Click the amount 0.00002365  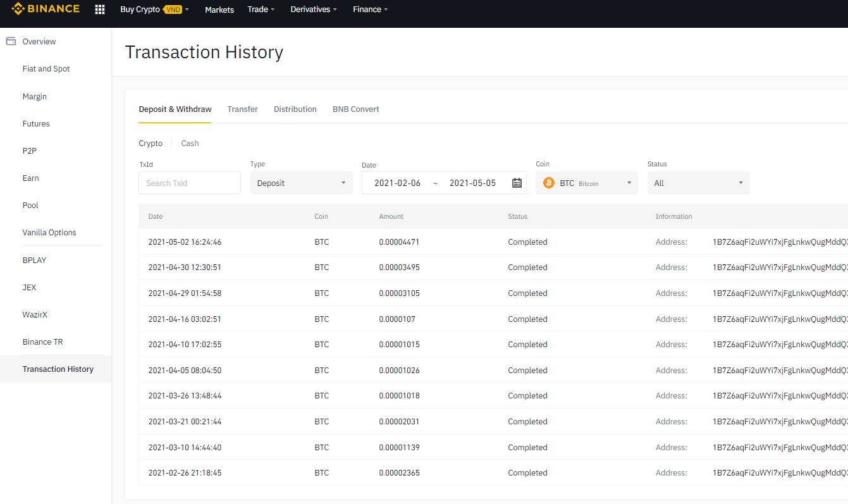click(x=400, y=473)
